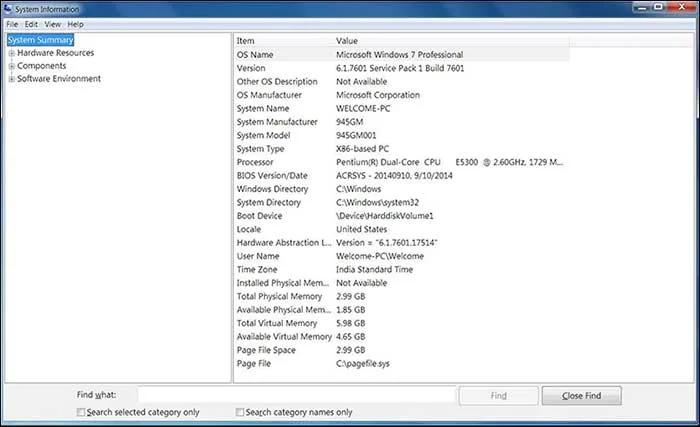Viewport: 700px width, 427px height.
Task: Select the Software Environment tree item
Action: pos(59,79)
